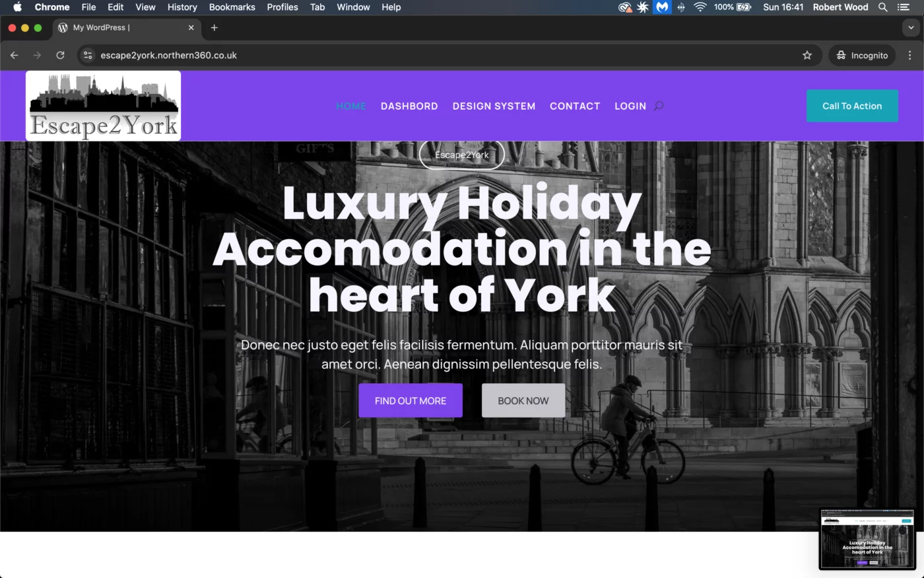
Task: Click the Robert Wood user name
Action: click(840, 7)
